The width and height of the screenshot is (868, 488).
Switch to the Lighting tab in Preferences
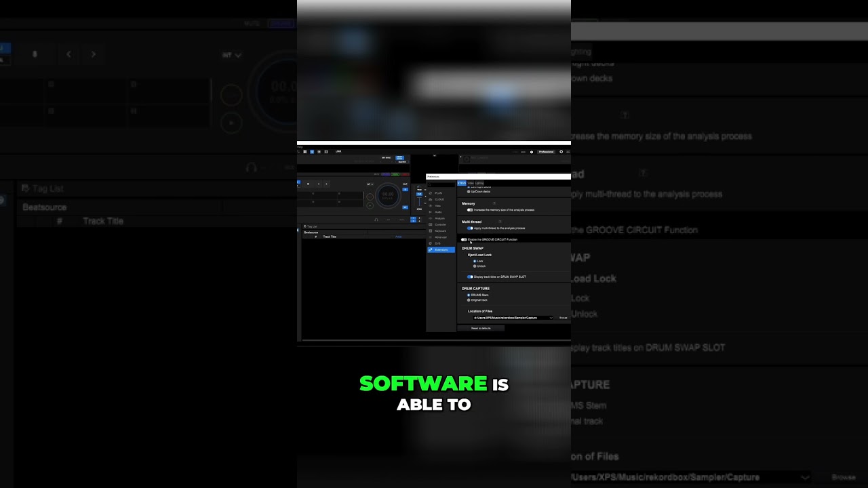pos(479,183)
